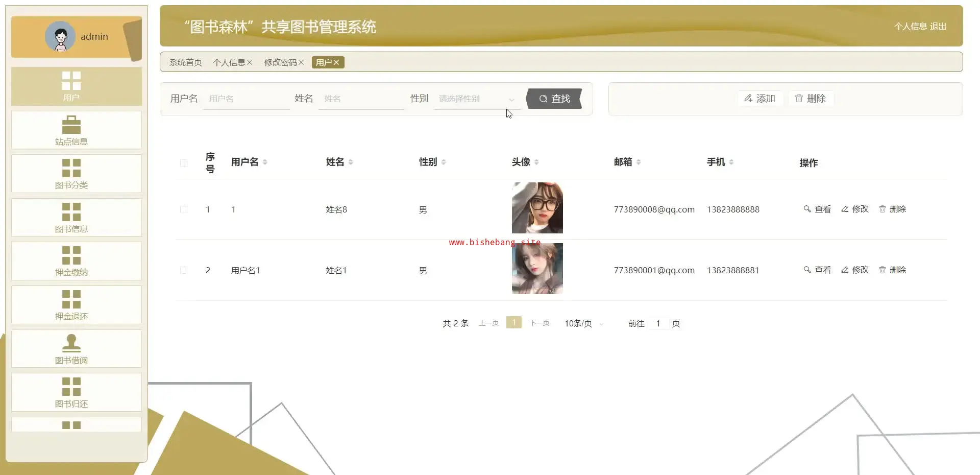Click phone number 13823888881
The height and width of the screenshot is (475, 980).
pos(733,270)
